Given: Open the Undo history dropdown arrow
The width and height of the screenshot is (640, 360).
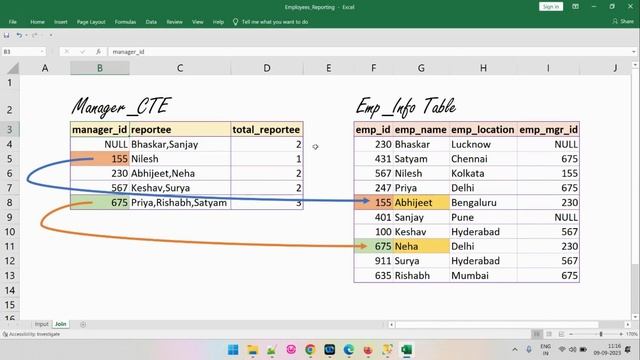Looking at the screenshot, I should [x=26, y=36].
